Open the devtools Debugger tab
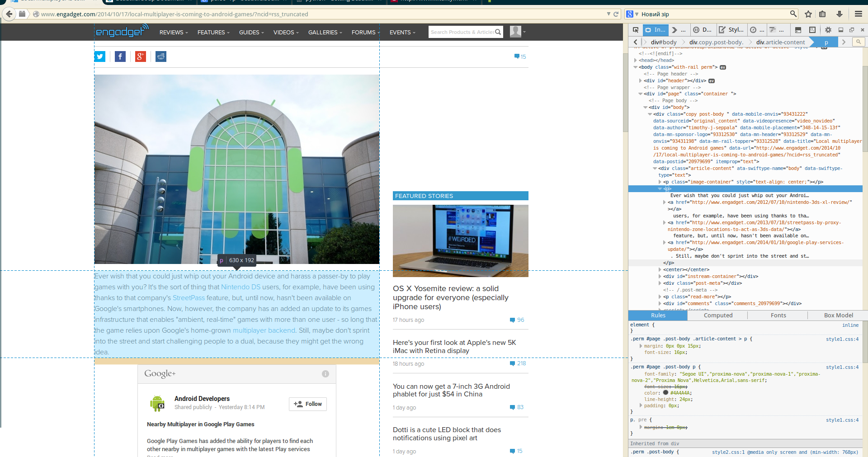The image size is (868, 457). pos(702,30)
